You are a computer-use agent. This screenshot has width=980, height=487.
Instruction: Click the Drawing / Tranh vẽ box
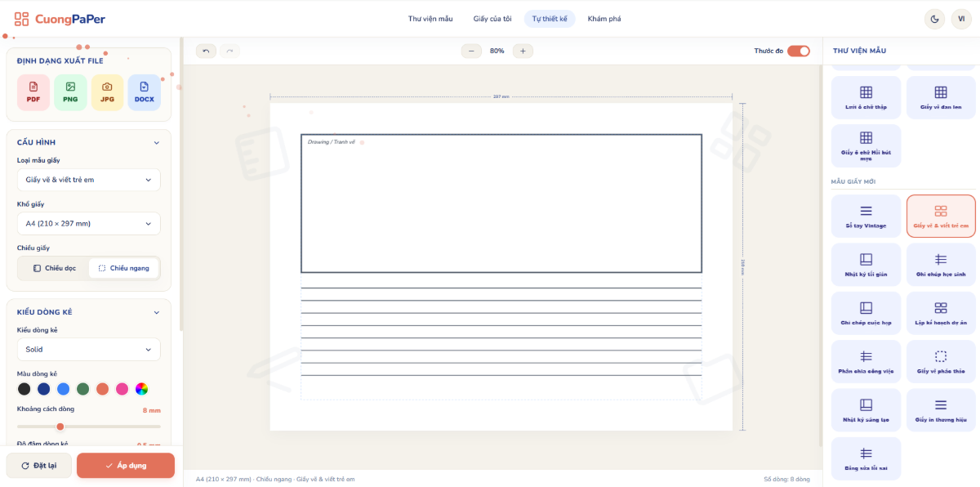point(501,203)
